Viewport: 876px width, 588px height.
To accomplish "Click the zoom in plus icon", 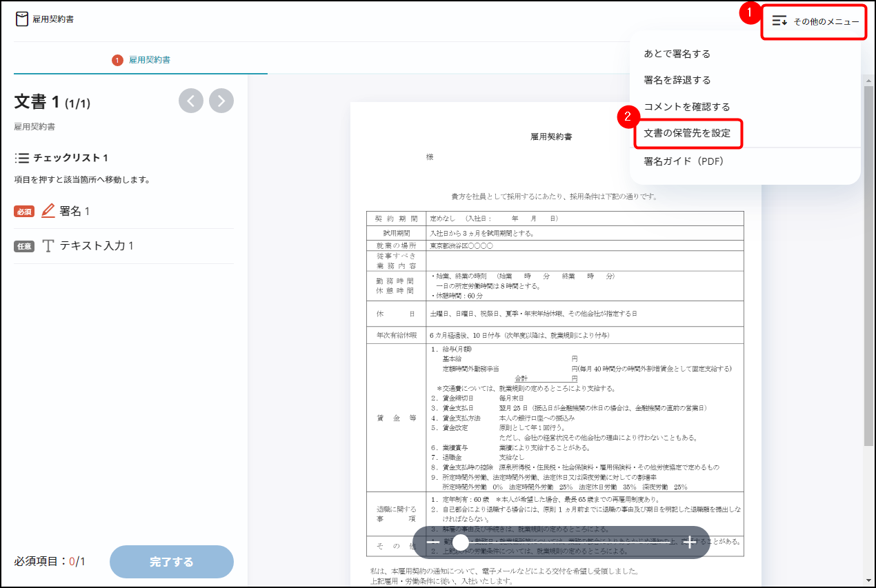I will pyautogui.click(x=690, y=543).
